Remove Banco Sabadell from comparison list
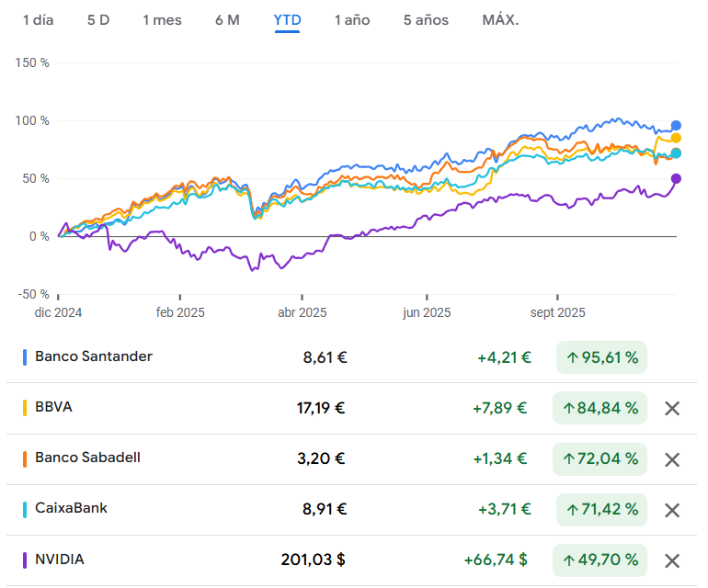708x588 pixels. pyautogui.click(x=672, y=459)
